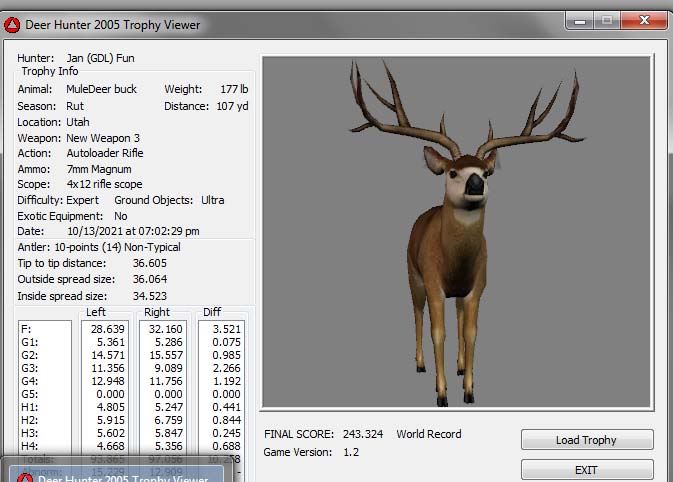673x482 pixels.
Task: Minimize the Trophy Viewer window
Action: tap(579, 20)
